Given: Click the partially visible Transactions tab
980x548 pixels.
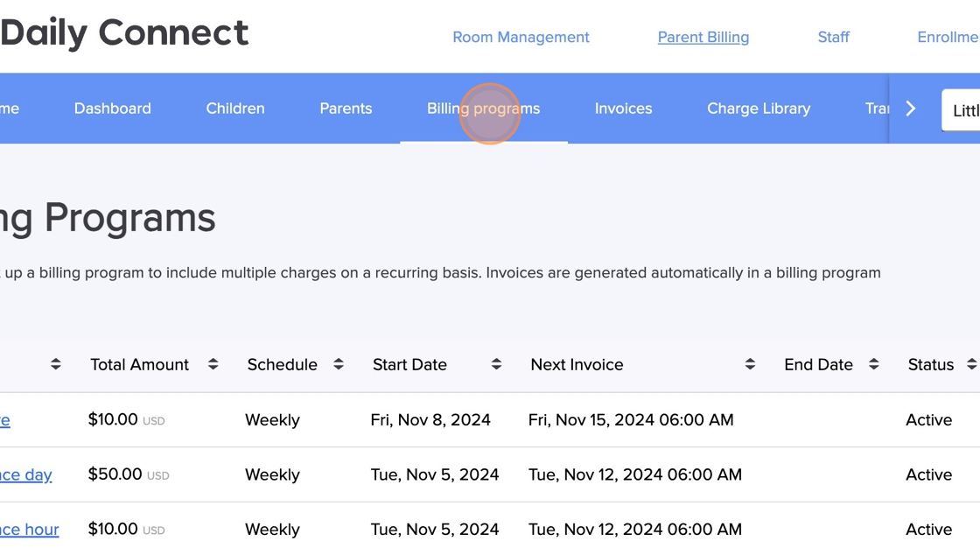Looking at the screenshot, I should 877,109.
